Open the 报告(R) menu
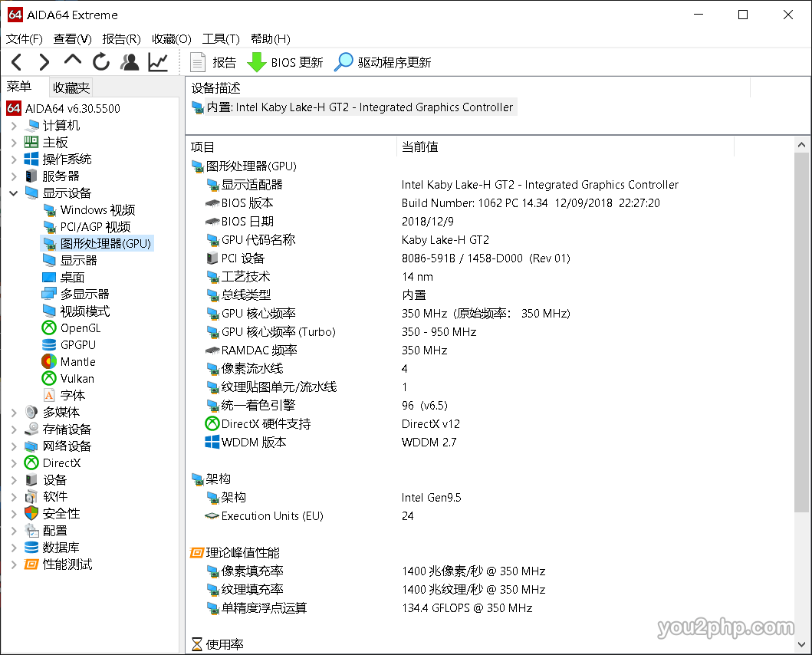The width and height of the screenshot is (812, 655). coord(121,39)
